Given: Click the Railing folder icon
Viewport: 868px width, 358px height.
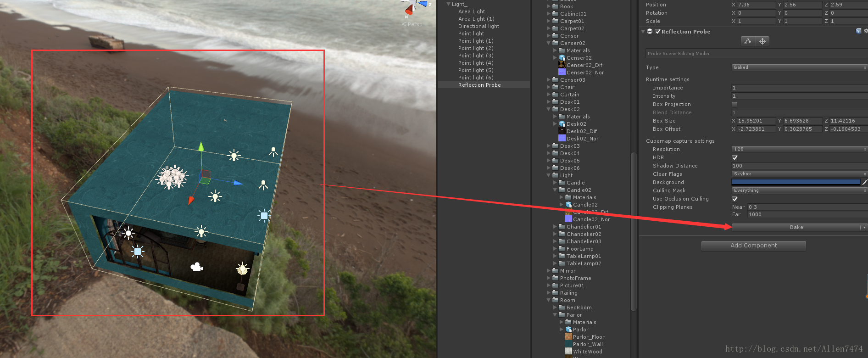Looking at the screenshot, I should click(555, 293).
